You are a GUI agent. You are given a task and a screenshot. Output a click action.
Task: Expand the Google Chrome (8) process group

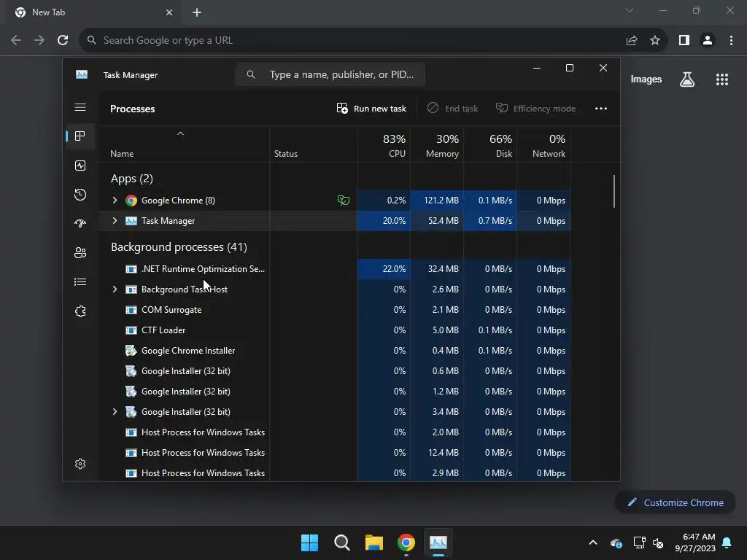pyautogui.click(x=115, y=201)
